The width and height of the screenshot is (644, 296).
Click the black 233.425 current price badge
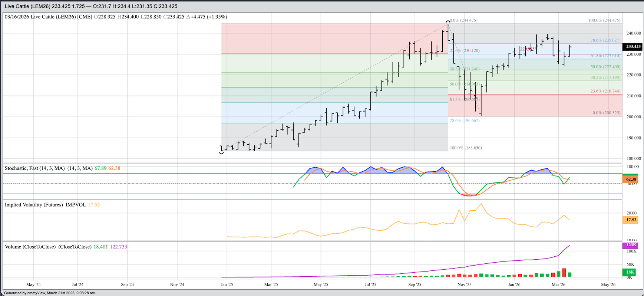click(x=633, y=47)
